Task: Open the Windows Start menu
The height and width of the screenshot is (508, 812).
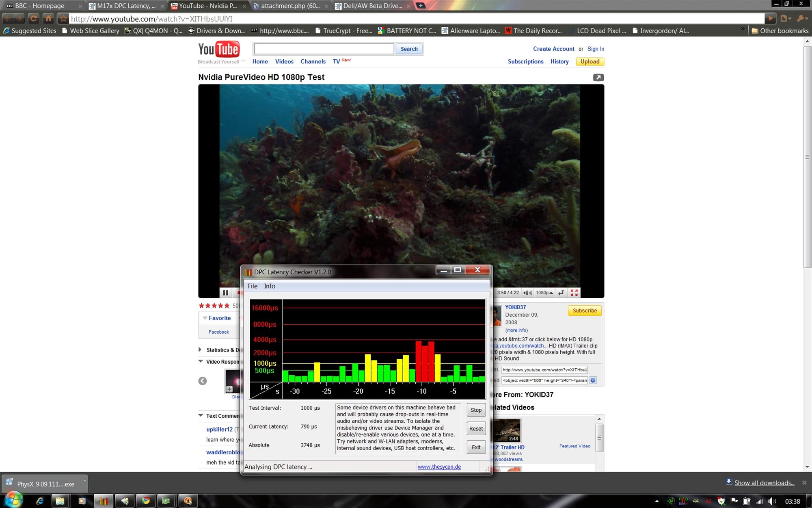Action: coord(13,500)
